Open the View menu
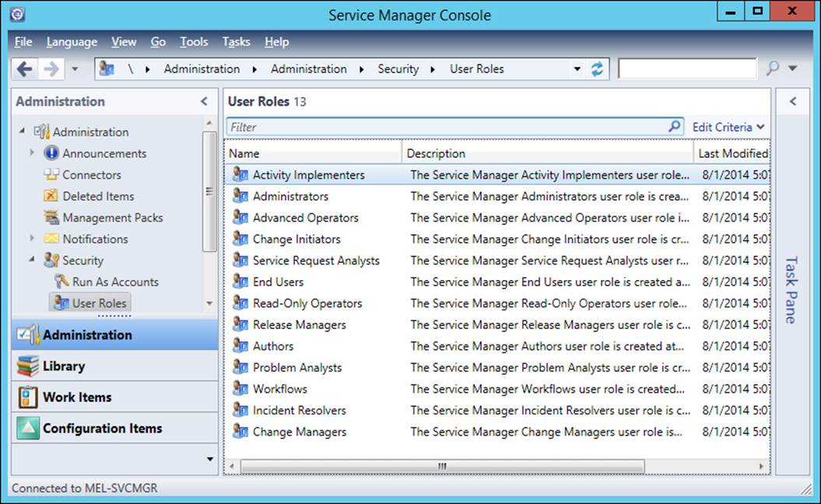The height and width of the screenshot is (504, 821). 124,41
